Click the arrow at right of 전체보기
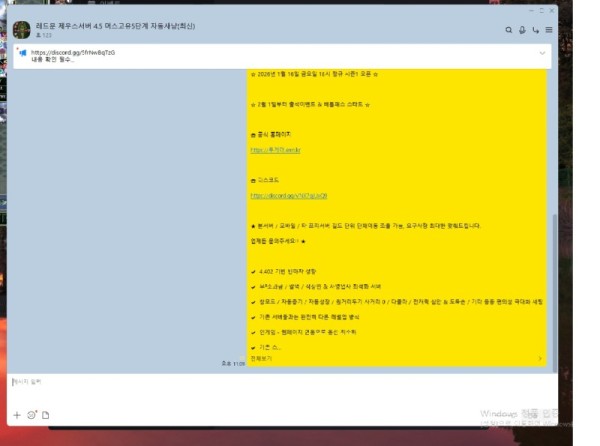 point(540,357)
